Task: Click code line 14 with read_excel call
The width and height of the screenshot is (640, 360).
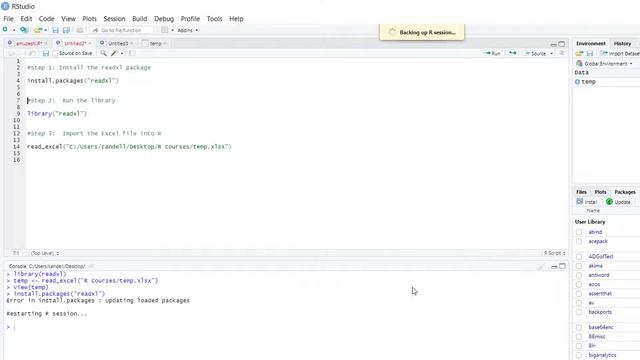Action: click(x=129, y=147)
